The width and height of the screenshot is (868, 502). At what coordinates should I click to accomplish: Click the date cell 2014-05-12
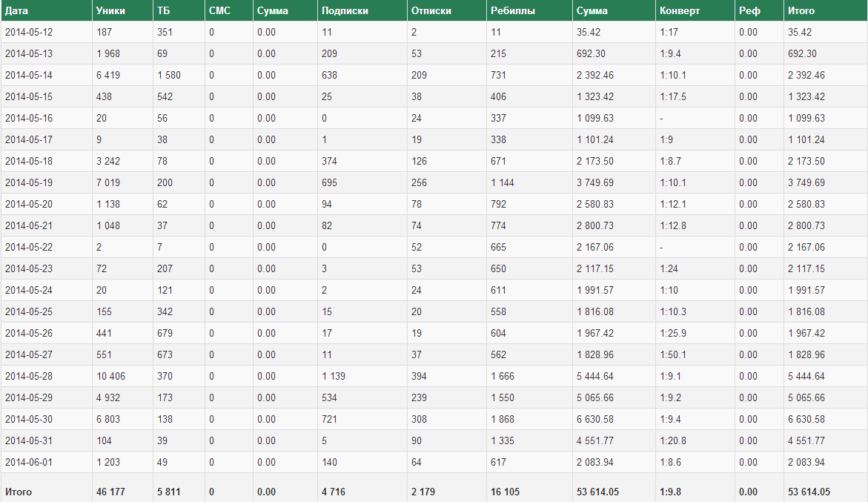[x=29, y=33]
